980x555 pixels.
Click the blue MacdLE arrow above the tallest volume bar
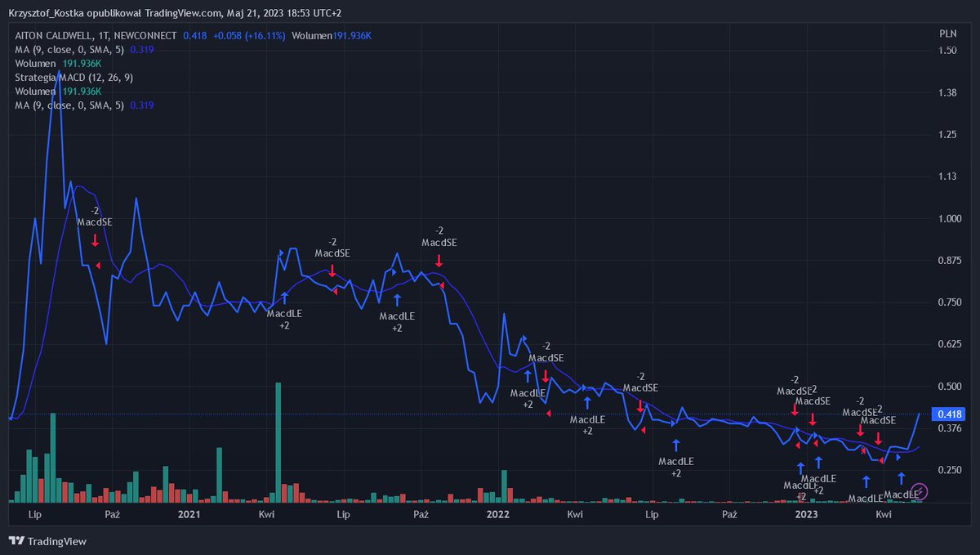tap(284, 298)
